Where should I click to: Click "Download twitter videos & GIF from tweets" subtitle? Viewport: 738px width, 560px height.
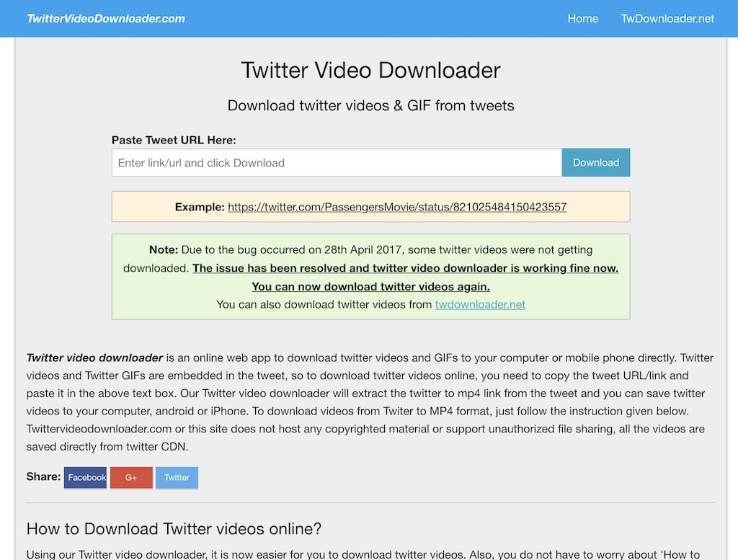371,105
